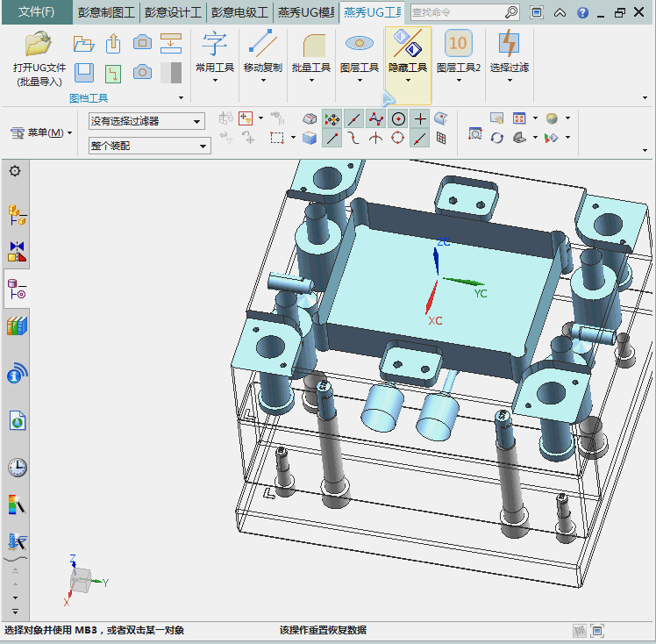Screen dimensions: 656x644
Task: Click the 选择过滤 lightning icon
Action: [x=509, y=44]
